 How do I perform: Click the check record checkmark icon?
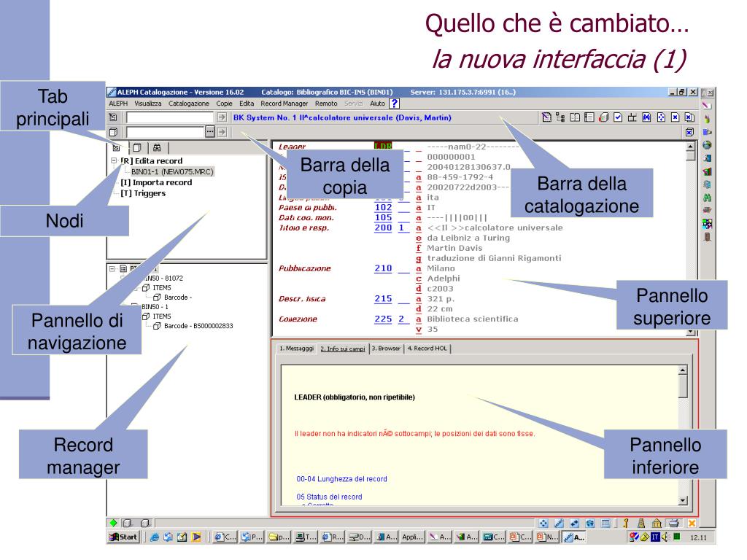pos(618,117)
